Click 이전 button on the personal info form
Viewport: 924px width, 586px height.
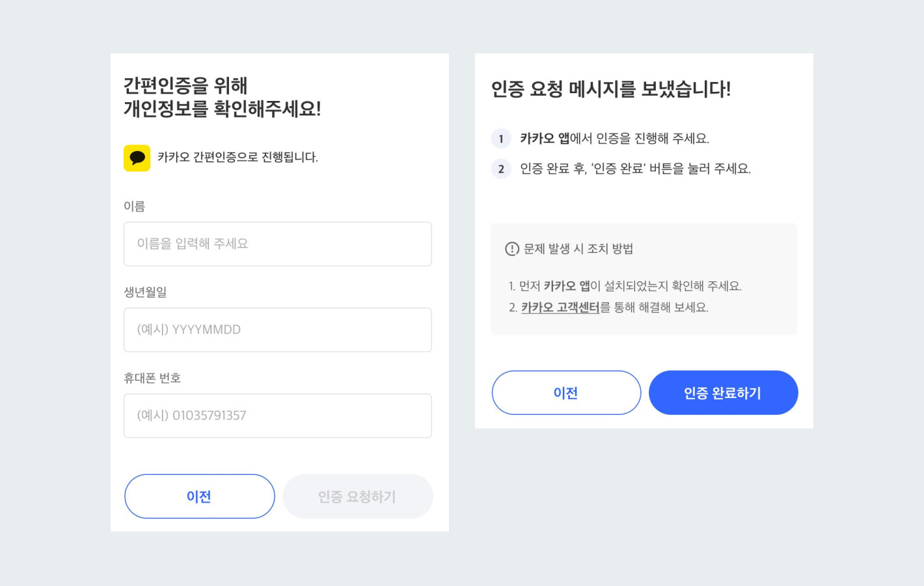[199, 496]
